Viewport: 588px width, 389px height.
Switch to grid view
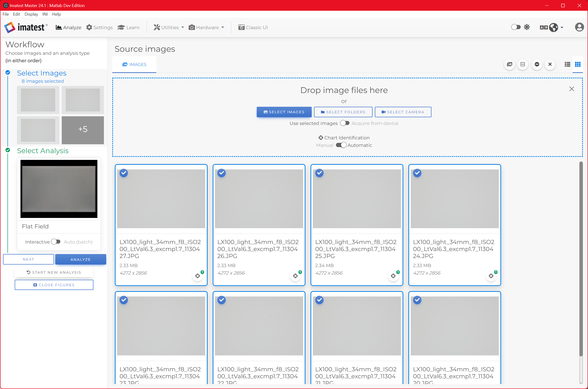[578, 65]
